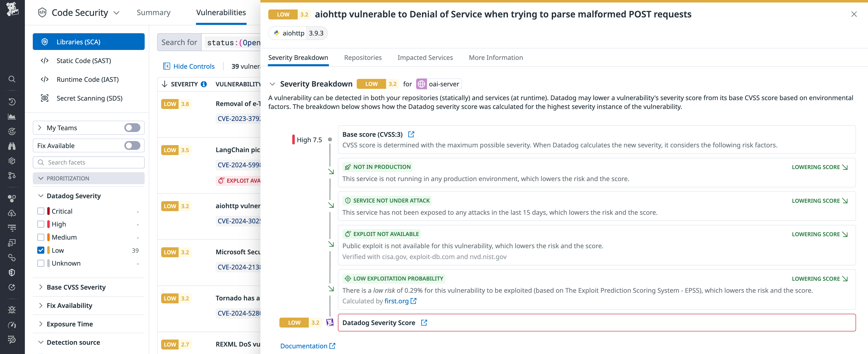Open the first.org link

point(397,301)
